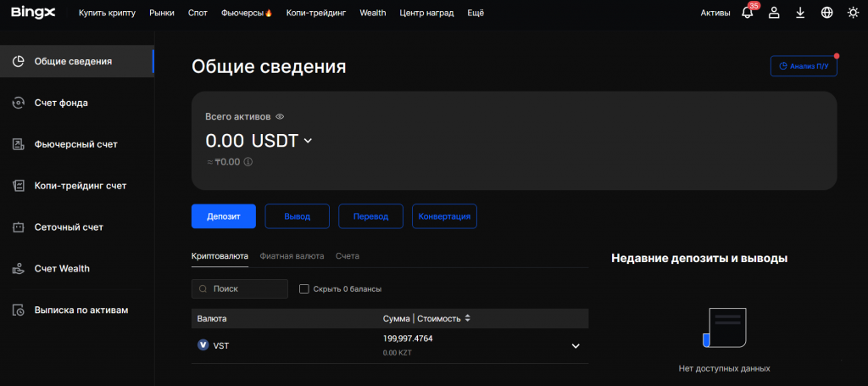The width and height of the screenshot is (868, 386).
Task: Click the Депозит button
Action: pos(224,216)
